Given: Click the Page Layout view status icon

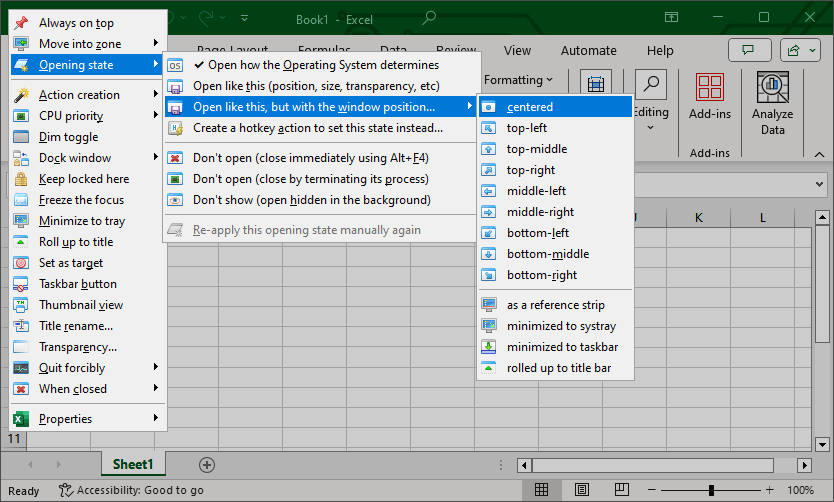Looking at the screenshot, I should (x=582, y=489).
